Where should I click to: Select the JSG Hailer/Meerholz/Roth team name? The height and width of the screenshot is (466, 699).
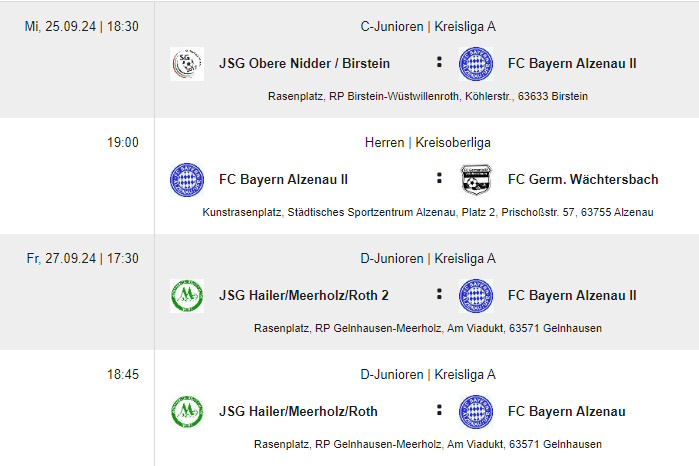(298, 411)
